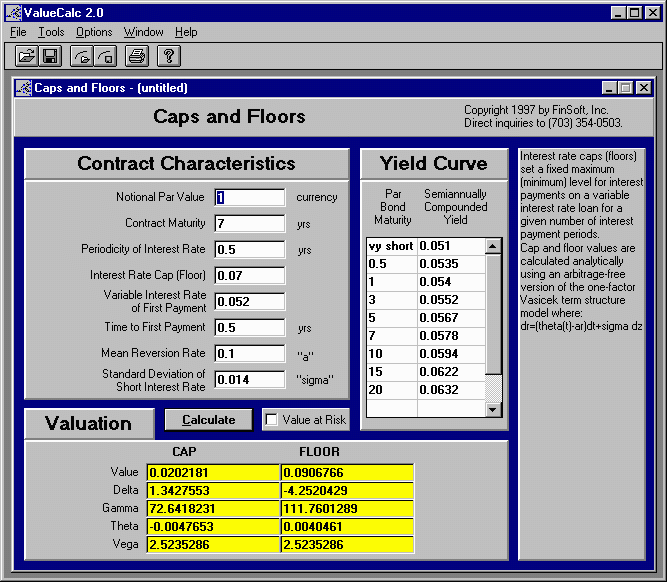This screenshot has height=582, width=667.
Task: Click the ValueCalc 2.0 title bar icon
Action: [x=13, y=13]
